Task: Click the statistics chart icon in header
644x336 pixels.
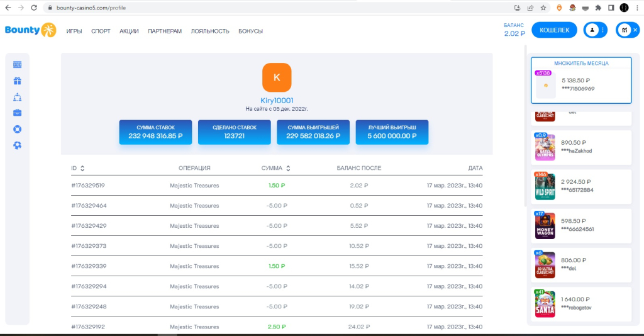Action: 625,30
